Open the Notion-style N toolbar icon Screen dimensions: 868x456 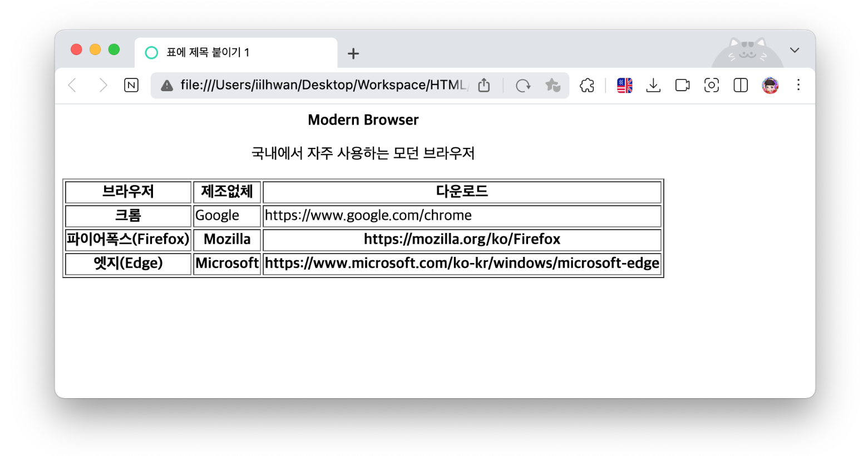(131, 85)
